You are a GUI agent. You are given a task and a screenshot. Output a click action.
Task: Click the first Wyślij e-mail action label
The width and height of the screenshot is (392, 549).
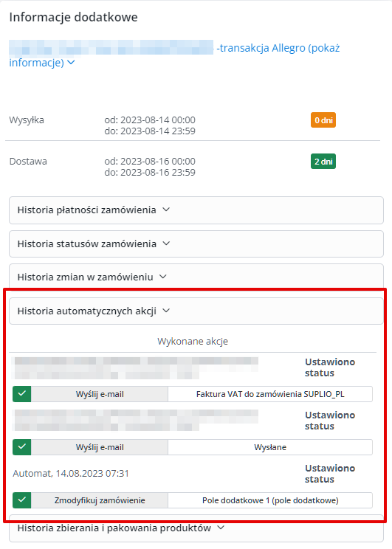click(x=100, y=394)
